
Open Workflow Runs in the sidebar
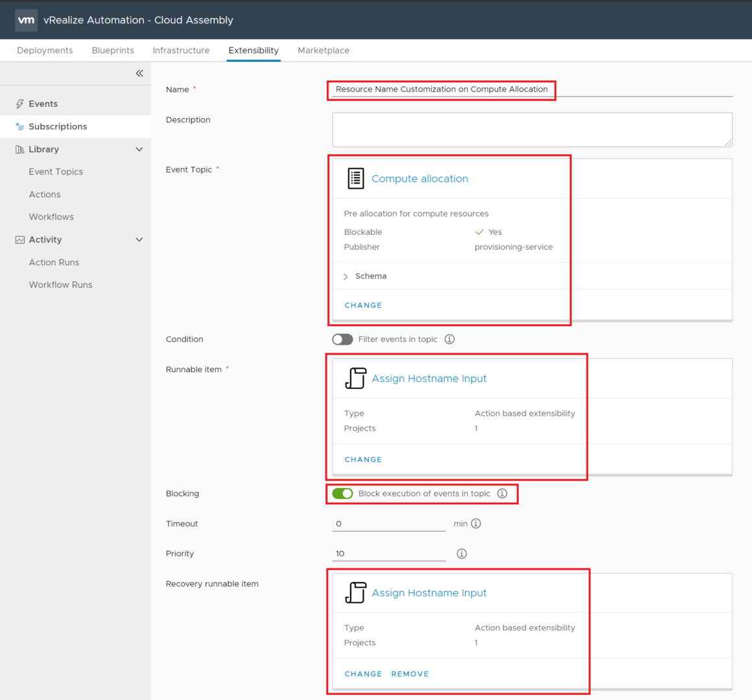pyautogui.click(x=60, y=285)
